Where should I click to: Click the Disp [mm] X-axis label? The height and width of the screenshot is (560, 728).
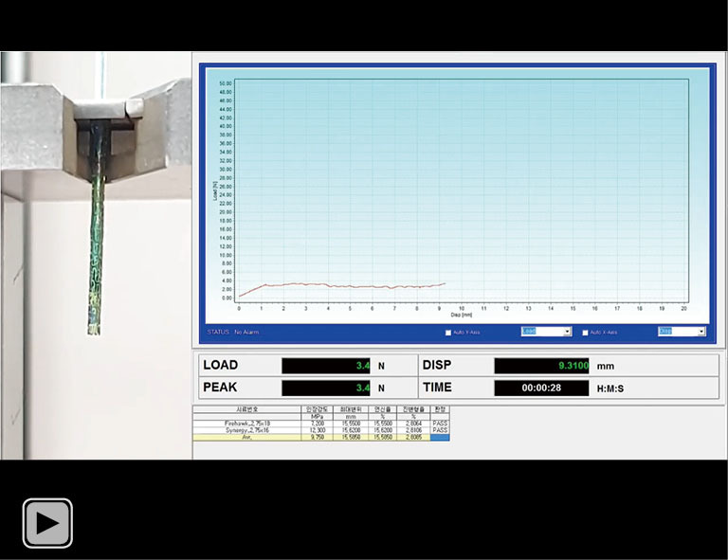coord(460,315)
